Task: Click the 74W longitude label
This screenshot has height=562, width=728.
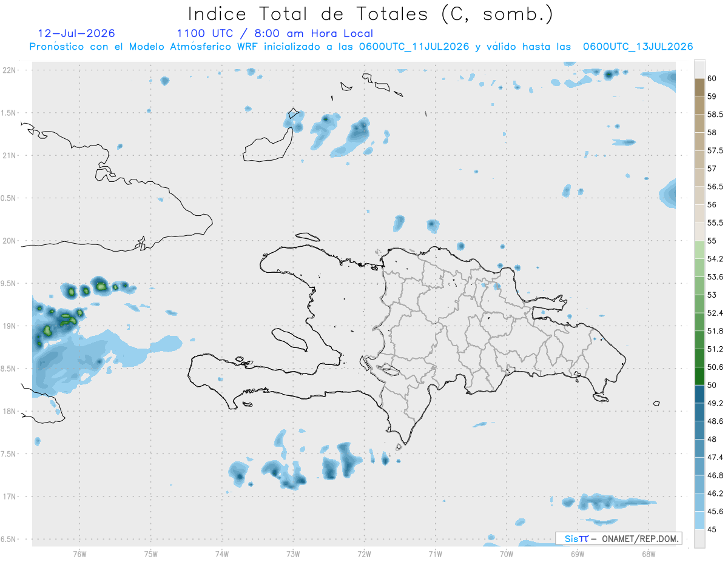Action: click(x=222, y=554)
